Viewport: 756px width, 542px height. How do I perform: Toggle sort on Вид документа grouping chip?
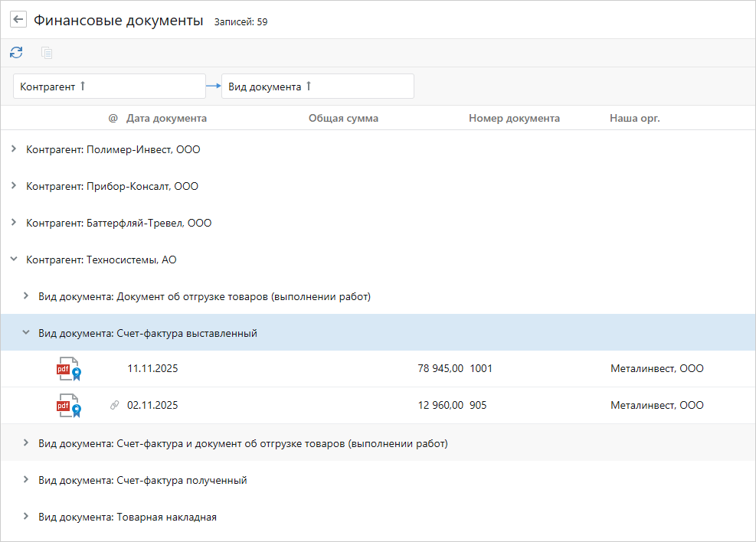309,87
